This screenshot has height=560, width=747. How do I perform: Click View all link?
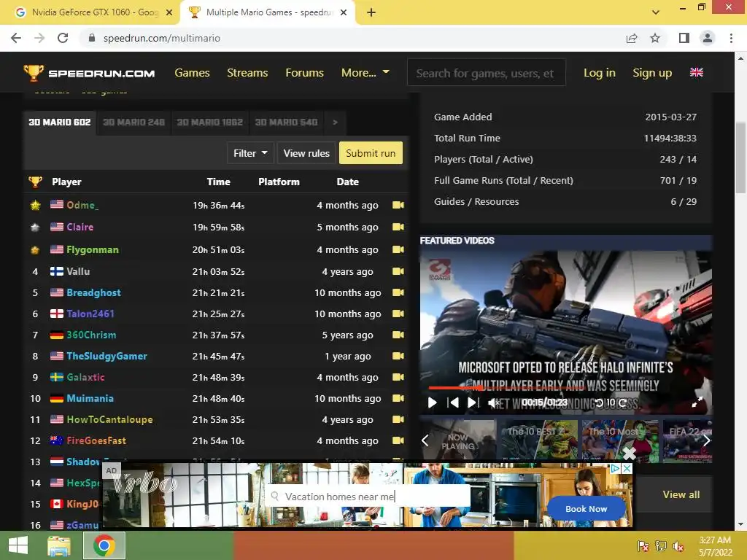click(x=681, y=495)
